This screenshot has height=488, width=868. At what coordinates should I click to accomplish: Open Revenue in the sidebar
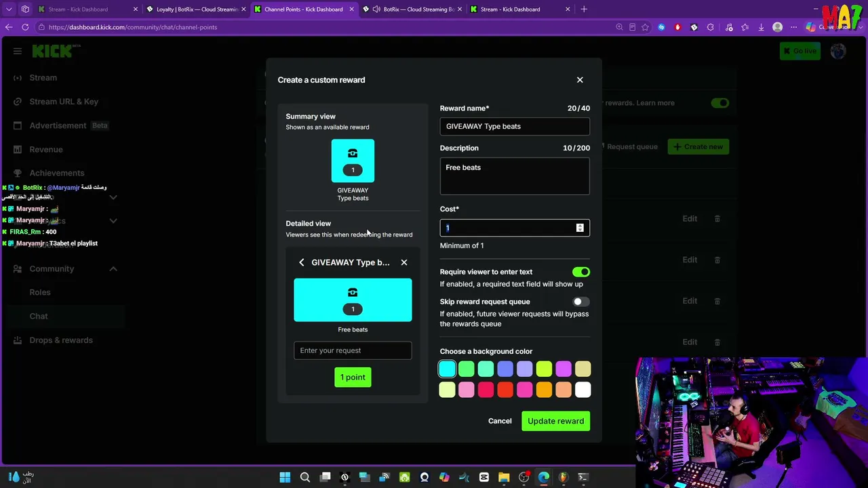pyautogui.click(x=46, y=149)
